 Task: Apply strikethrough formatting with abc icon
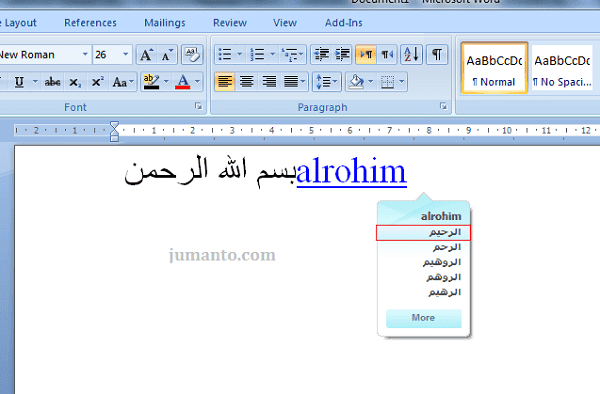click(x=52, y=82)
